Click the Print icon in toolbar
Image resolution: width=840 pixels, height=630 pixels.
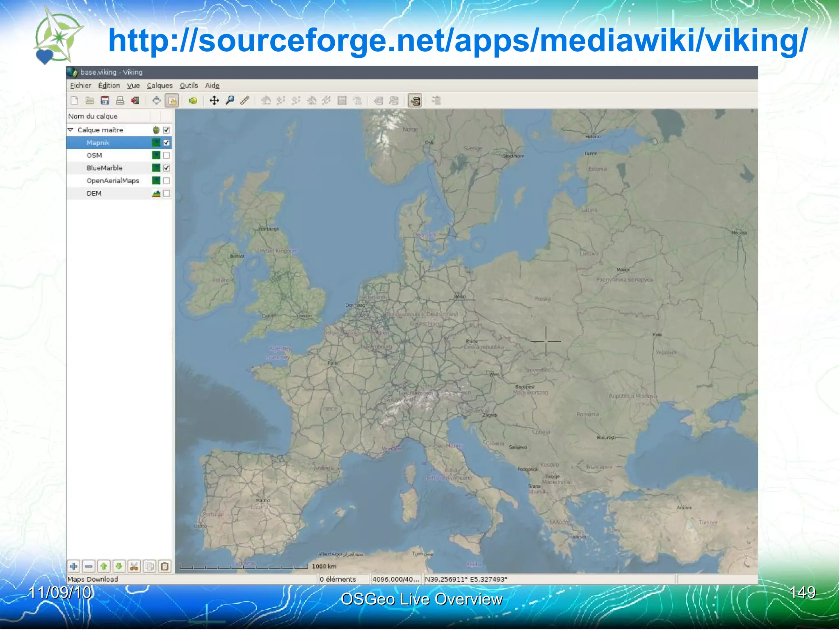click(x=120, y=100)
